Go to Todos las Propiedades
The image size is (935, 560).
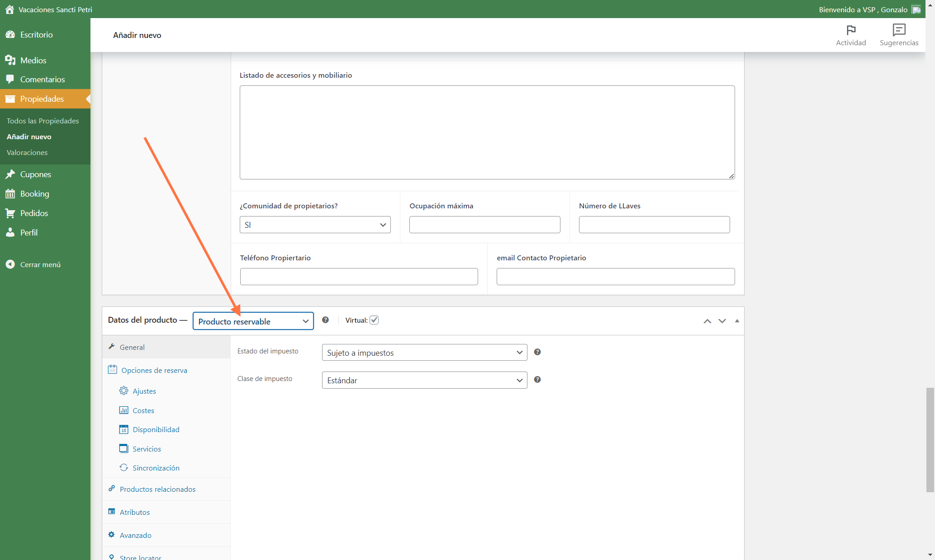coord(43,121)
